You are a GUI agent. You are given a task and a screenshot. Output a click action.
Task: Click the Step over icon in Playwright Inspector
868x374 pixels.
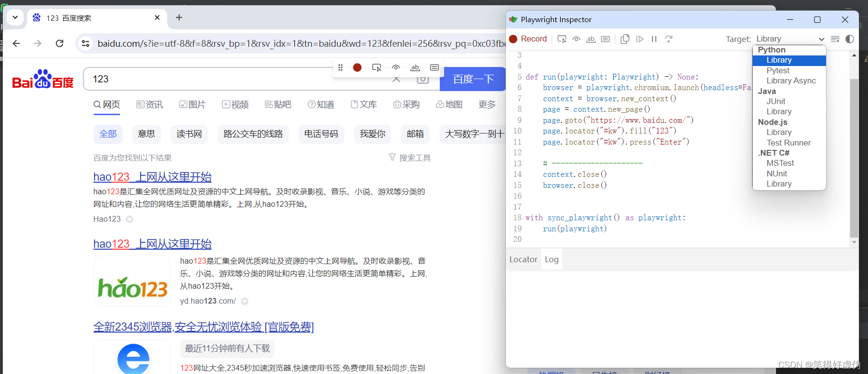point(669,39)
